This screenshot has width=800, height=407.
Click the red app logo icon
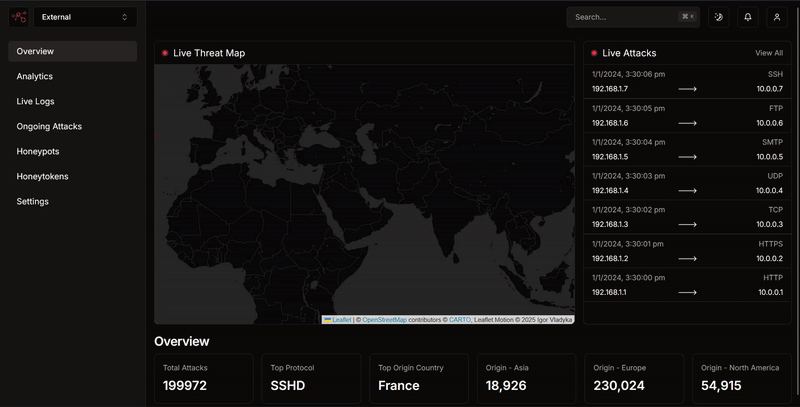coord(18,17)
